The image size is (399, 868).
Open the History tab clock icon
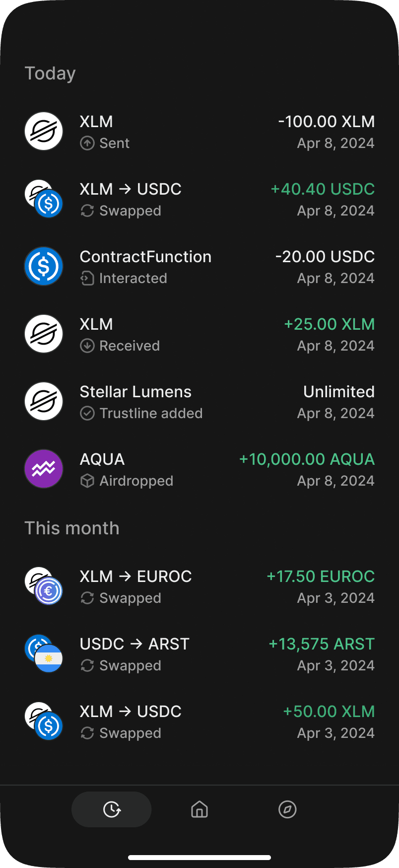112,809
